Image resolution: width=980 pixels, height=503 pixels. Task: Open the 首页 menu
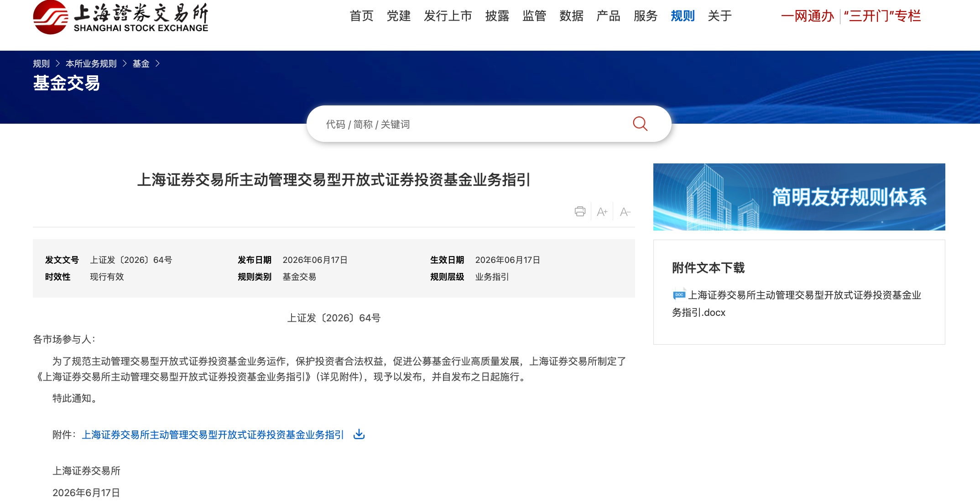[361, 16]
